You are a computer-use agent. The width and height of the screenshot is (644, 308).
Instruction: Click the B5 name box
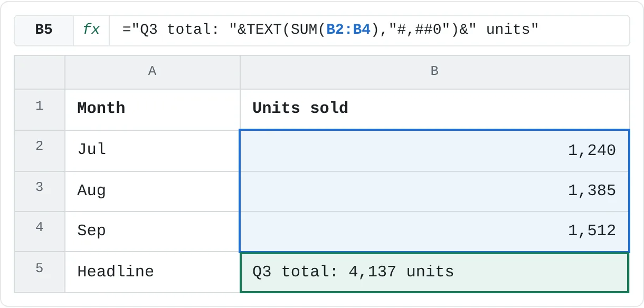tap(44, 30)
